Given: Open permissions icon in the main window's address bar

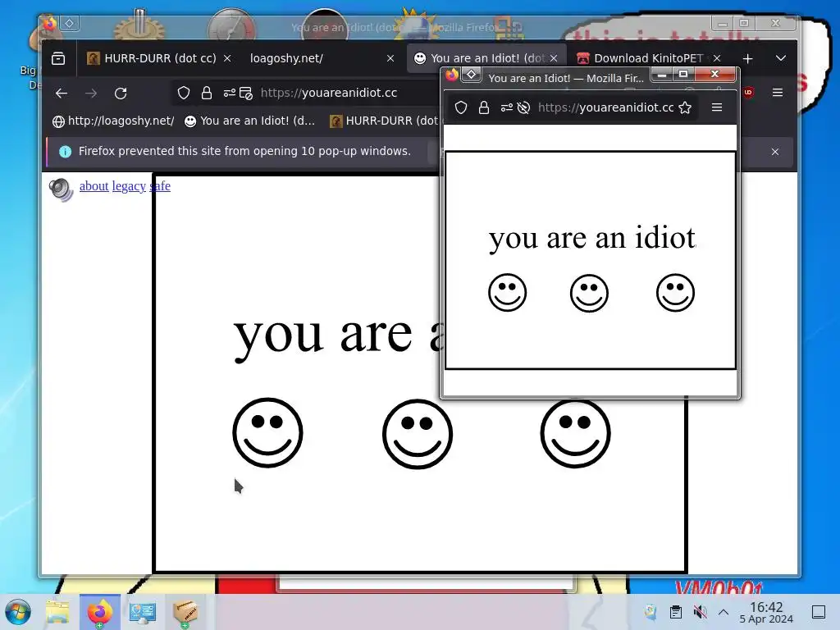Looking at the screenshot, I should pyautogui.click(x=230, y=94).
